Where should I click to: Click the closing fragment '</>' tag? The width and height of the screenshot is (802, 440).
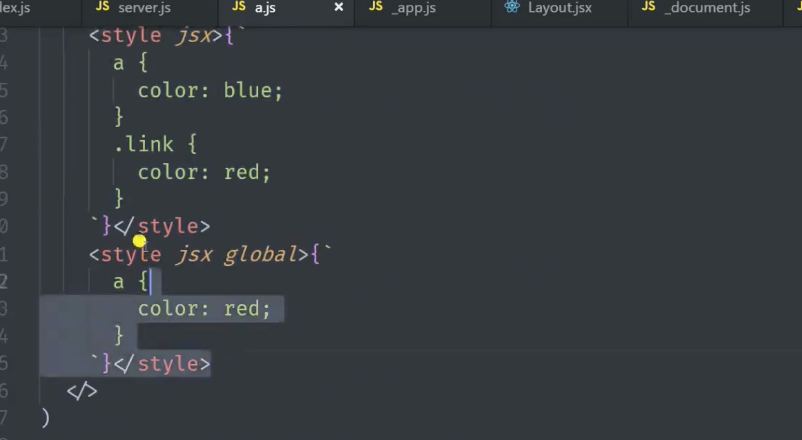click(x=82, y=391)
